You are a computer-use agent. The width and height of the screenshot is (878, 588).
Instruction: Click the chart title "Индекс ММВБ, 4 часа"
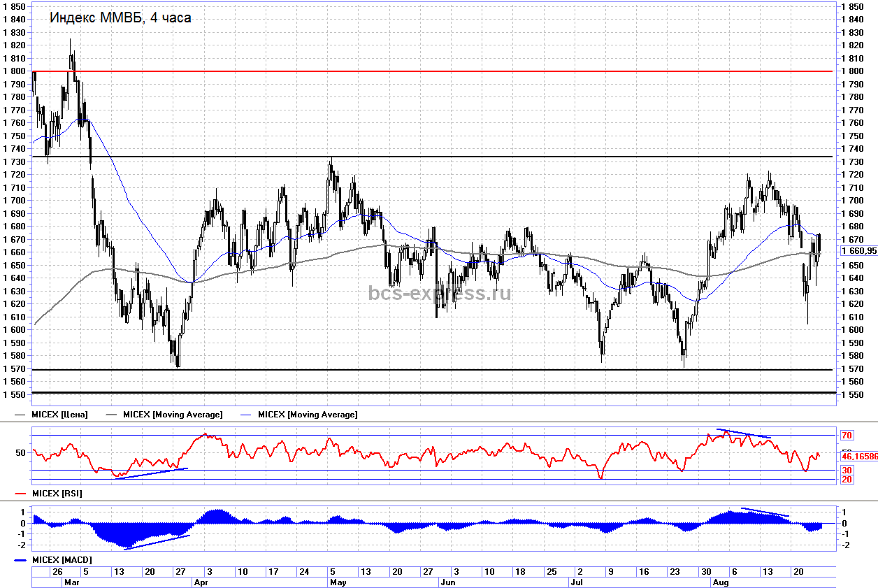(x=120, y=18)
